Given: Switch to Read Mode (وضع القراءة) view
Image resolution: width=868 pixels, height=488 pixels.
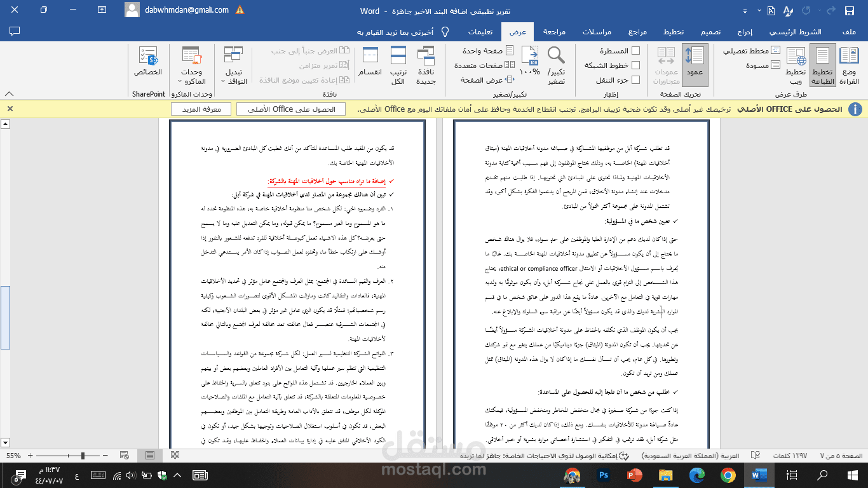Looking at the screenshot, I should point(849,65).
